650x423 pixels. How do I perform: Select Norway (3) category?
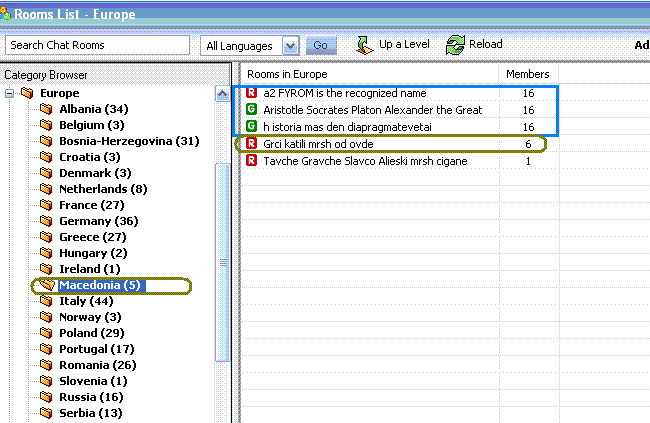click(90, 317)
